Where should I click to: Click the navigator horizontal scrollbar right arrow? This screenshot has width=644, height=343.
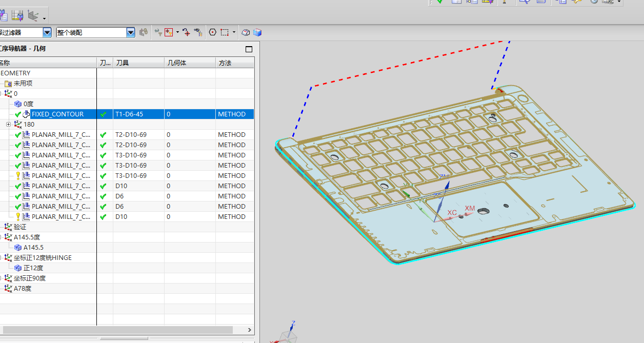click(250, 330)
